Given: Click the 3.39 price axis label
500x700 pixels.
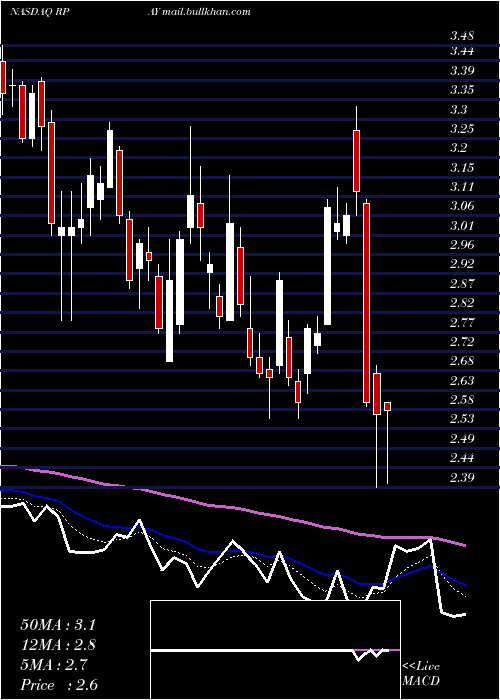Looking at the screenshot, I should (462, 71).
